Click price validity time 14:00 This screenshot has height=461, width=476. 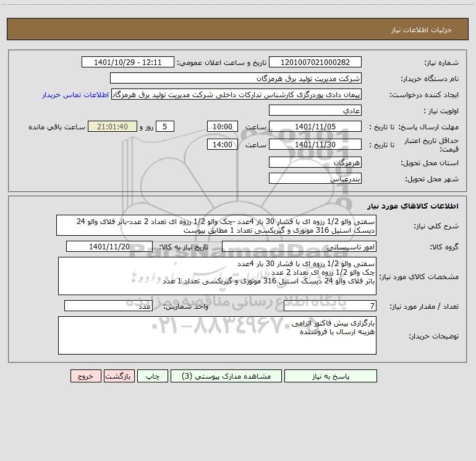pyautogui.click(x=222, y=144)
